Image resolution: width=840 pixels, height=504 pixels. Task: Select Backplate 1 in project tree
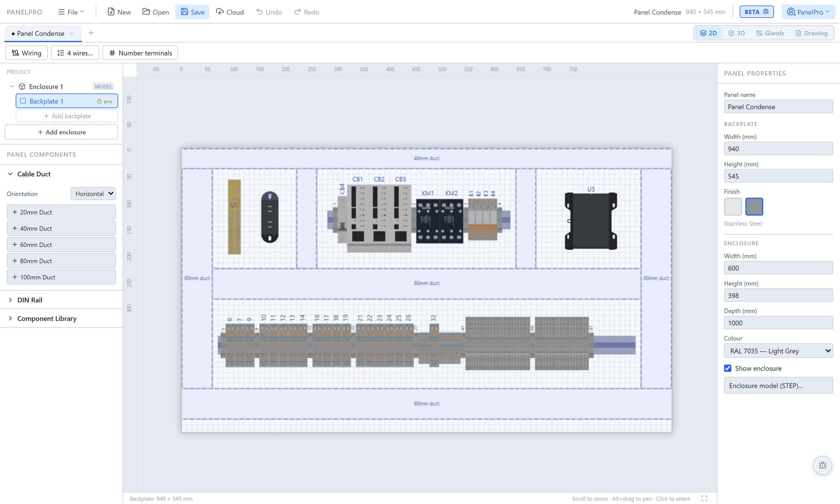(x=67, y=101)
